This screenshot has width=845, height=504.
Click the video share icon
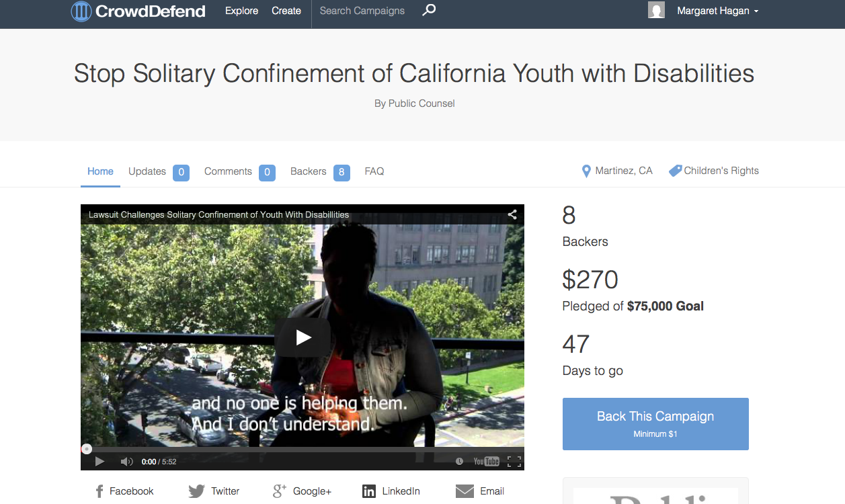coord(512,214)
